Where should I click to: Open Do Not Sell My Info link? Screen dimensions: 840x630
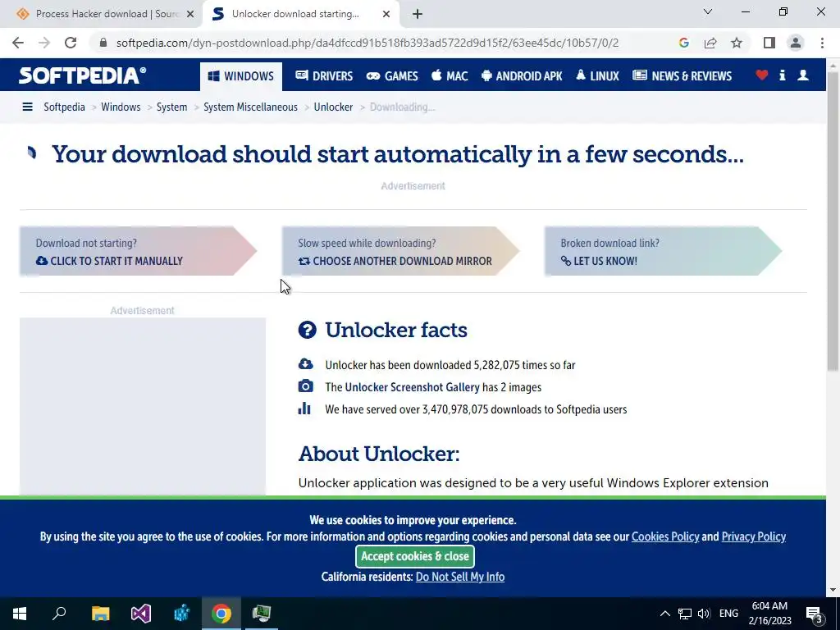459,577
